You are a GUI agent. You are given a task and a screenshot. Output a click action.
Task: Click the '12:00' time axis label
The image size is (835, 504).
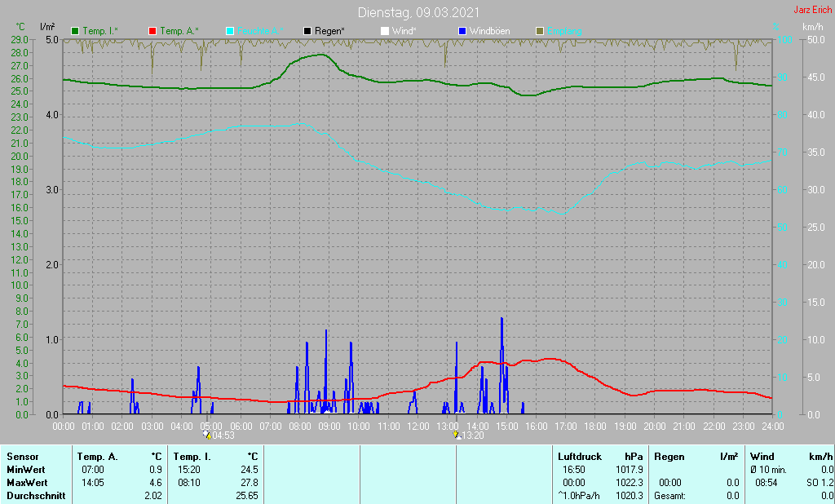click(x=418, y=427)
